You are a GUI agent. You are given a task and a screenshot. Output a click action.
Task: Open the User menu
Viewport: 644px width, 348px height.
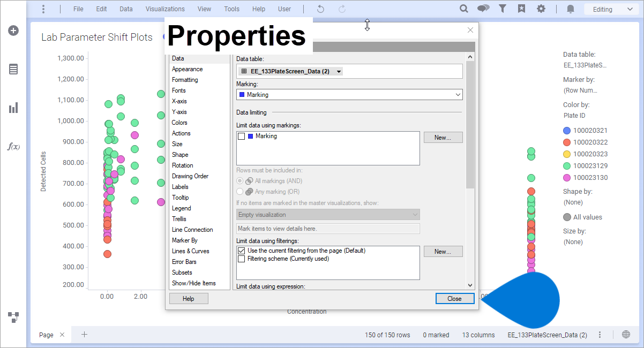coord(284,9)
